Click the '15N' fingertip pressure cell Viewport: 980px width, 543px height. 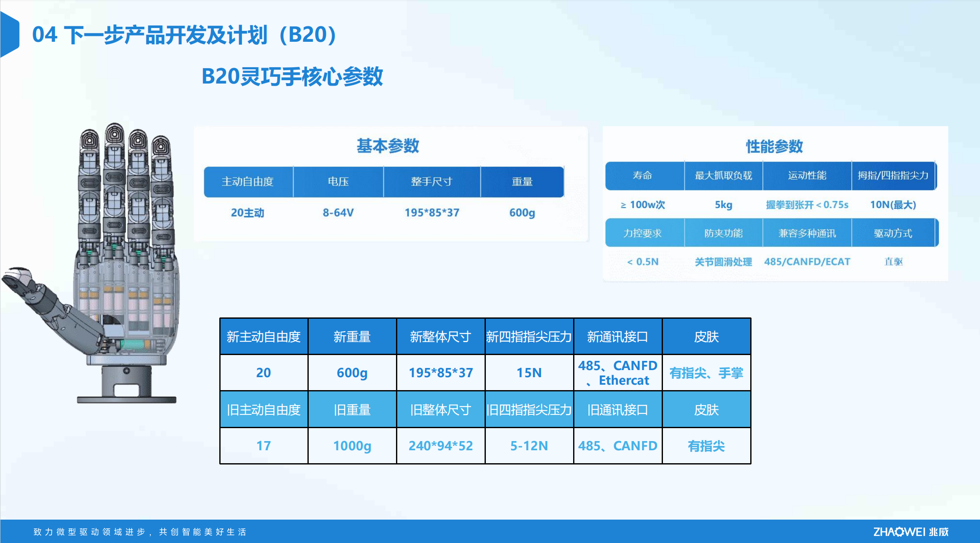[529, 373]
